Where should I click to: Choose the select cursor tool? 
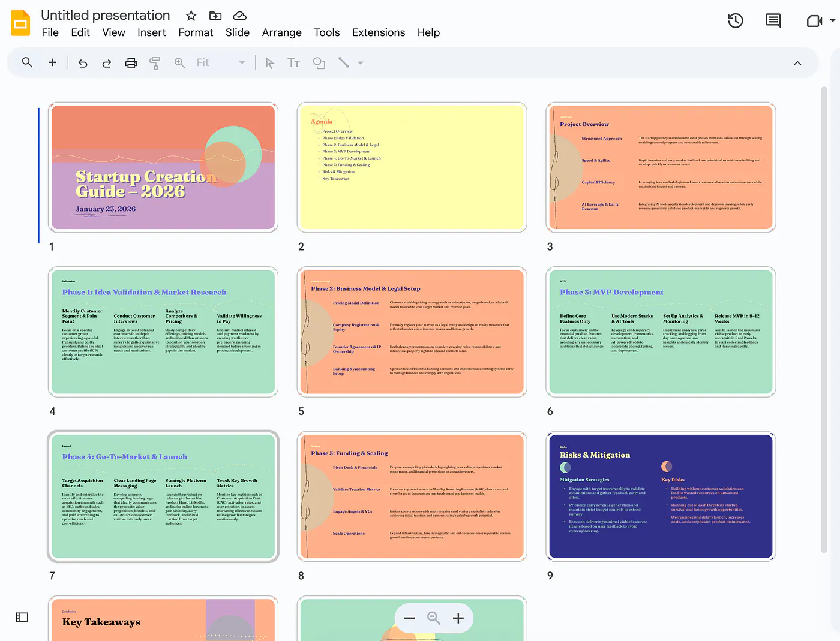269,63
